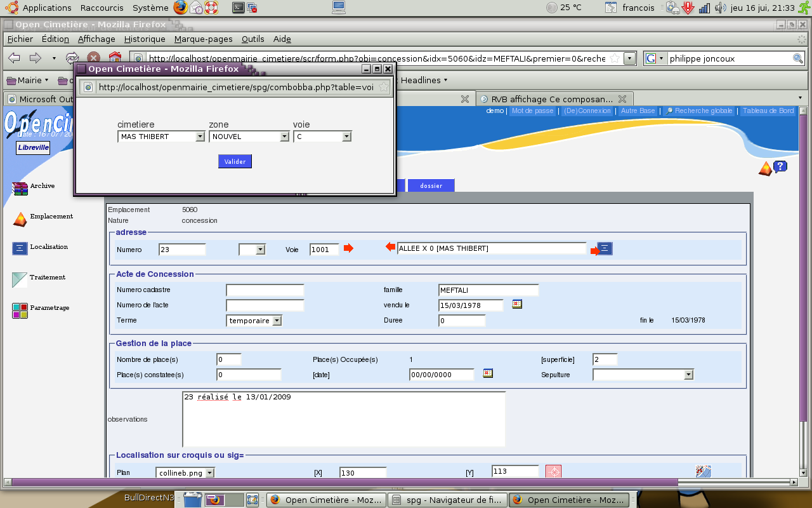
Task: Click the red right arrow beside Voie field
Action: coord(348,248)
